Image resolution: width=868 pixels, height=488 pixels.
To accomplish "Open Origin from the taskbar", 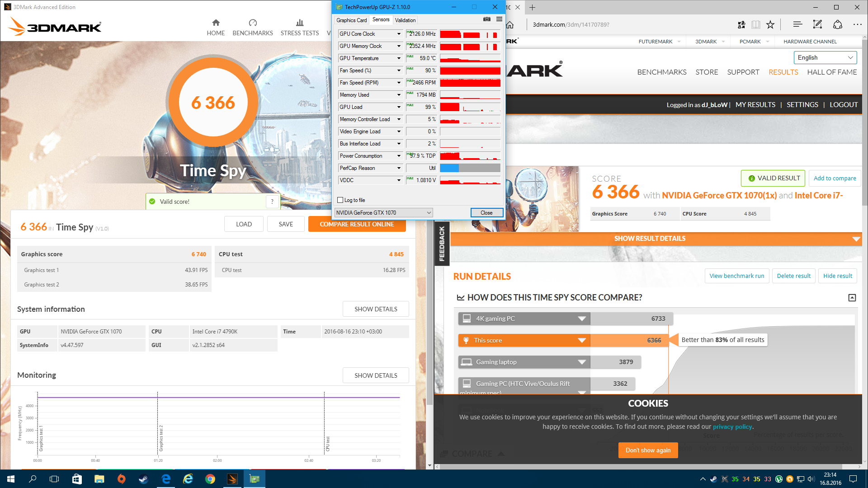I will 121,479.
